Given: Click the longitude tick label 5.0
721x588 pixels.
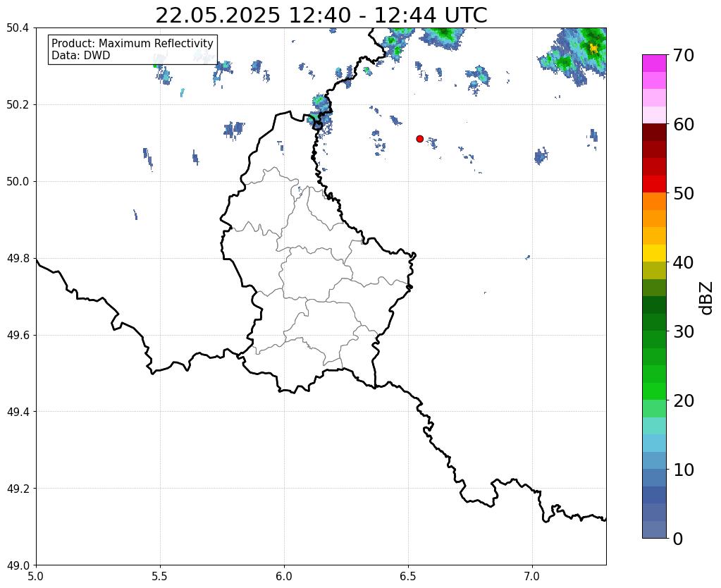Looking at the screenshot, I should pyautogui.click(x=36, y=577).
